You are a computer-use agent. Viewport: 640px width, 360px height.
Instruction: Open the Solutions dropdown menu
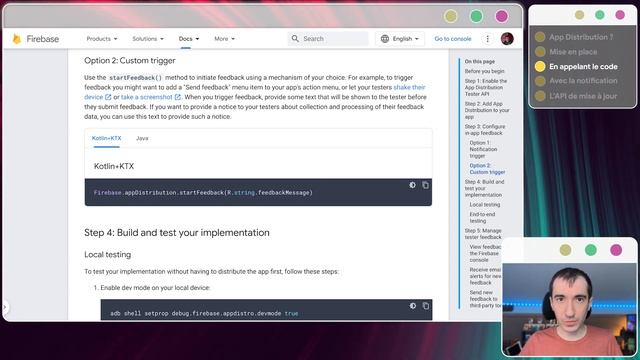[148, 39]
